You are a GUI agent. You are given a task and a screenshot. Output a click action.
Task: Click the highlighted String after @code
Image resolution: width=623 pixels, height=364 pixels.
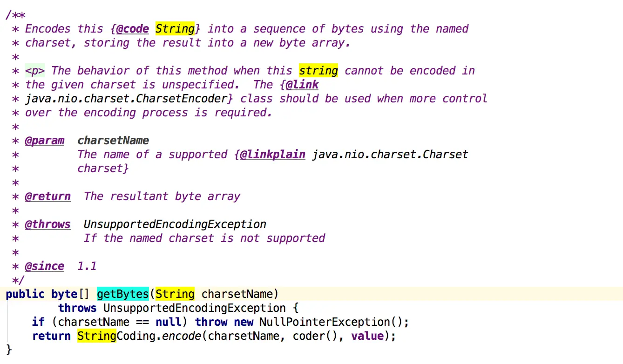pyautogui.click(x=175, y=29)
